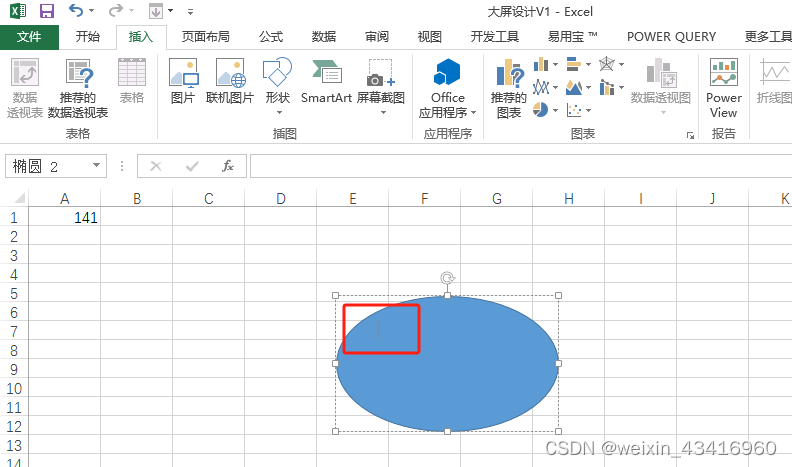The width and height of the screenshot is (792, 467).
Task: Open the undo history dropdown arrow
Action: tap(91, 11)
